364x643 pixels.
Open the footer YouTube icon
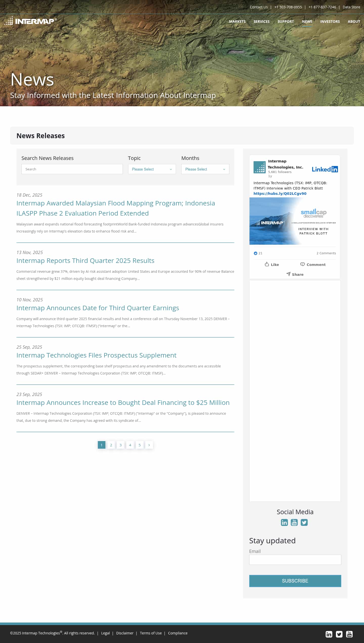349,634
